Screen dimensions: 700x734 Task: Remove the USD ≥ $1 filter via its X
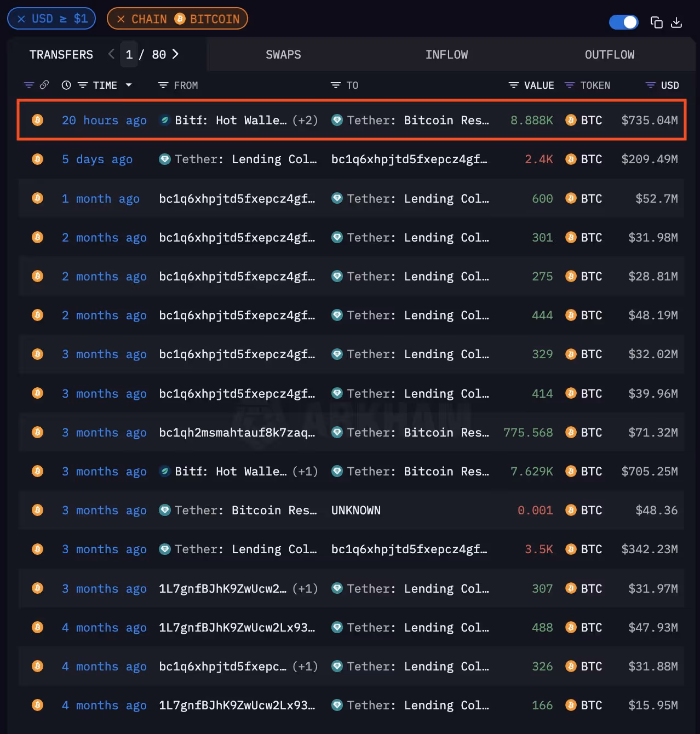pos(21,18)
